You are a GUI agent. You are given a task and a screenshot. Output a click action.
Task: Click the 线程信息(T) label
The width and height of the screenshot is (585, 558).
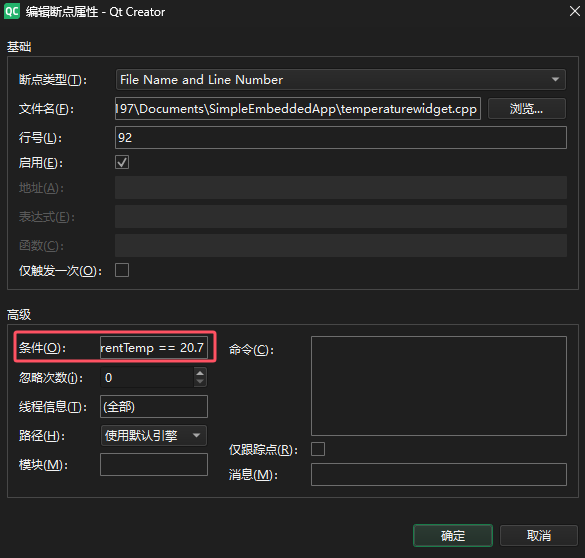point(53,407)
